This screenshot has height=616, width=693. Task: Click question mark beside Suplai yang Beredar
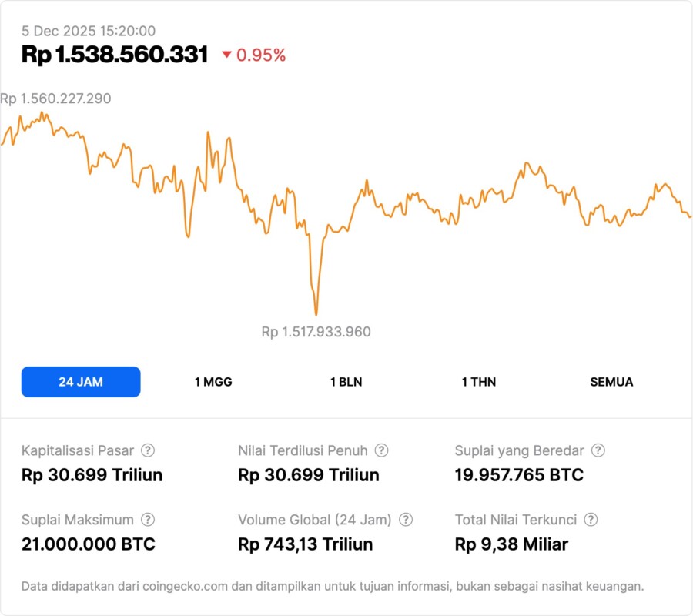(598, 450)
